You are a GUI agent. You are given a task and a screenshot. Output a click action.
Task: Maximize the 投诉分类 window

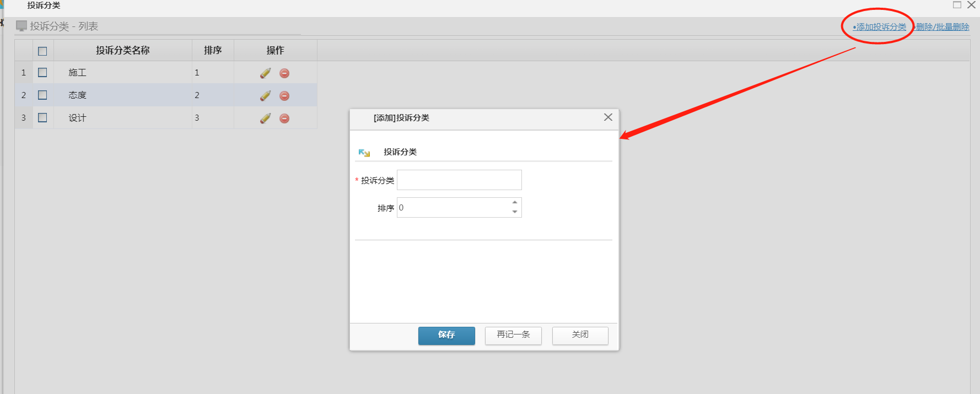pos(957,5)
